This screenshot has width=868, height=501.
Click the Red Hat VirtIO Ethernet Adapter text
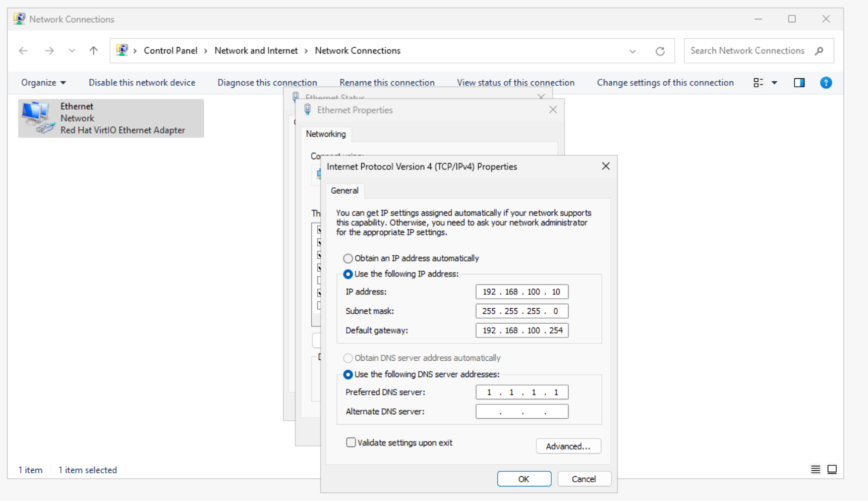[x=122, y=130]
